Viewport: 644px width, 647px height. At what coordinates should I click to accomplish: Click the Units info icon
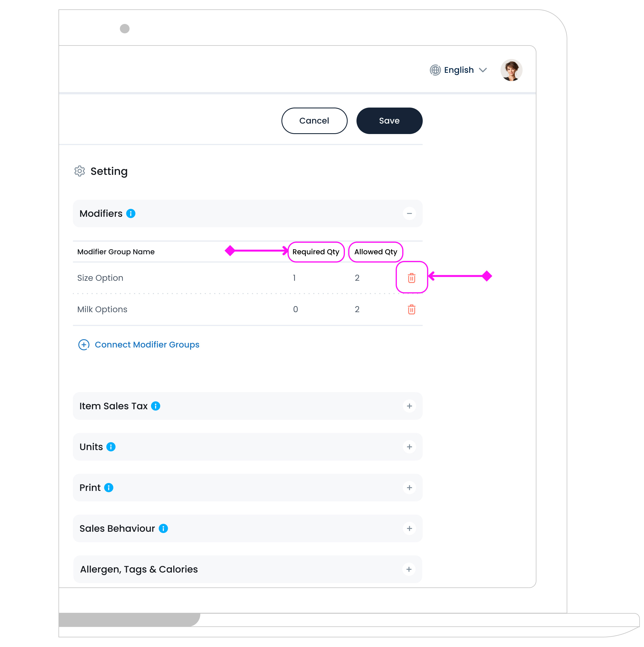(x=111, y=447)
